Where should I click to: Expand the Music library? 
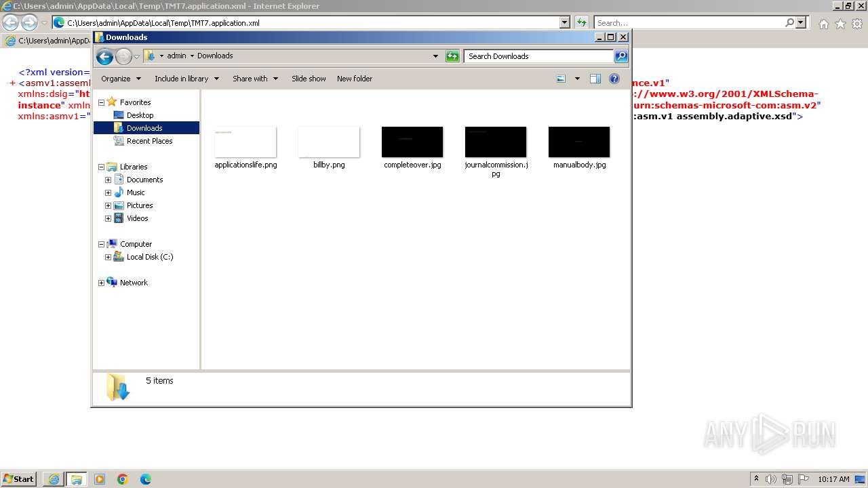pos(108,192)
